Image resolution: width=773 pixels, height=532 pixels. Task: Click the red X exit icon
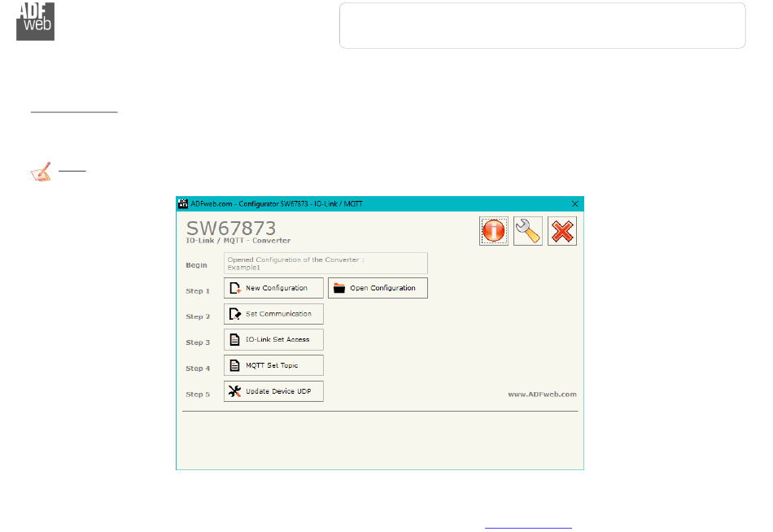point(562,231)
